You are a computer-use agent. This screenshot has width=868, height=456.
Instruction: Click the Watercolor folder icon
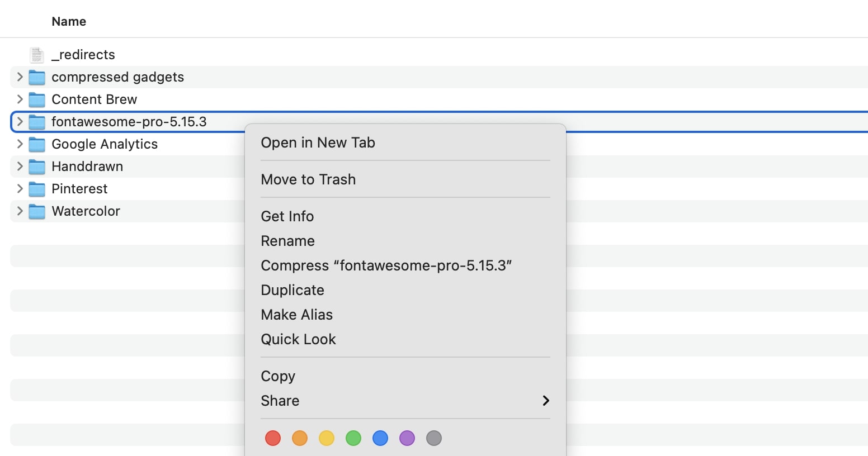(x=36, y=211)
